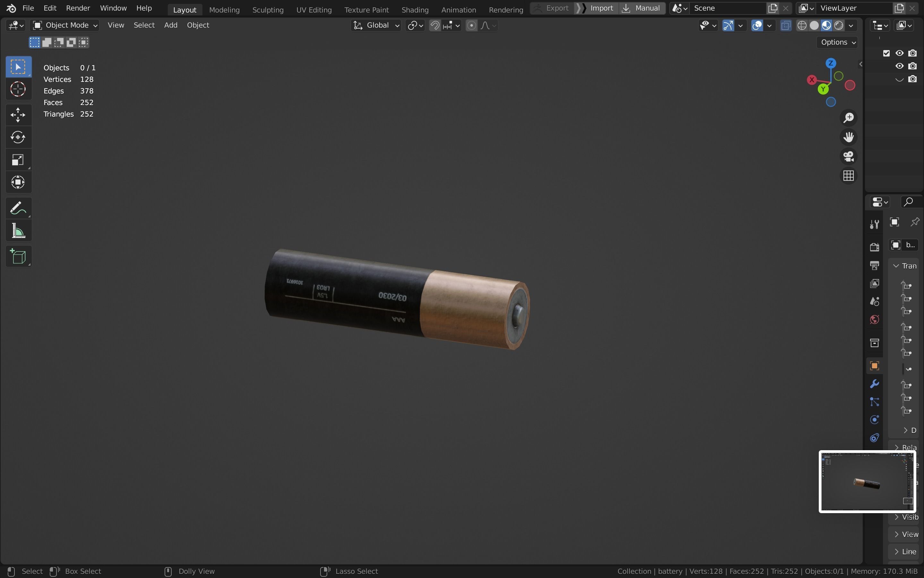Viewport: 924px width, 578px height.
Task: Open the Object properties tab
Action: point(874,366)
